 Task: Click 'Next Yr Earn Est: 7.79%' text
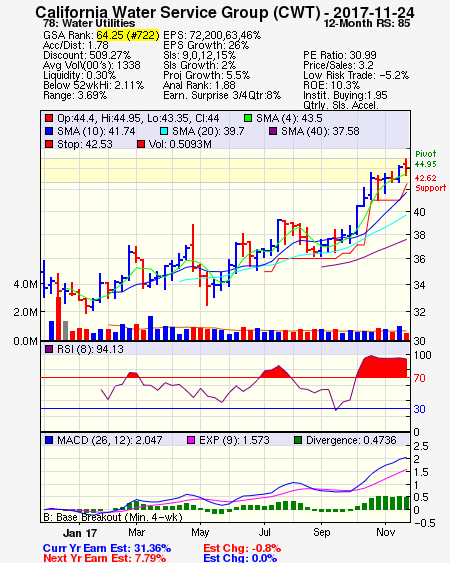coord(104,558)
